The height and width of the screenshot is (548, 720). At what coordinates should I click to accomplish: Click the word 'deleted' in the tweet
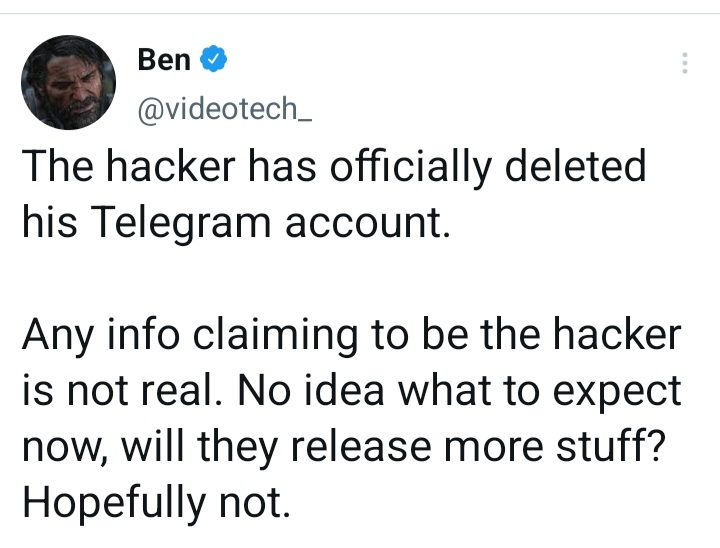pyautogui.click(x=576, y=166)
